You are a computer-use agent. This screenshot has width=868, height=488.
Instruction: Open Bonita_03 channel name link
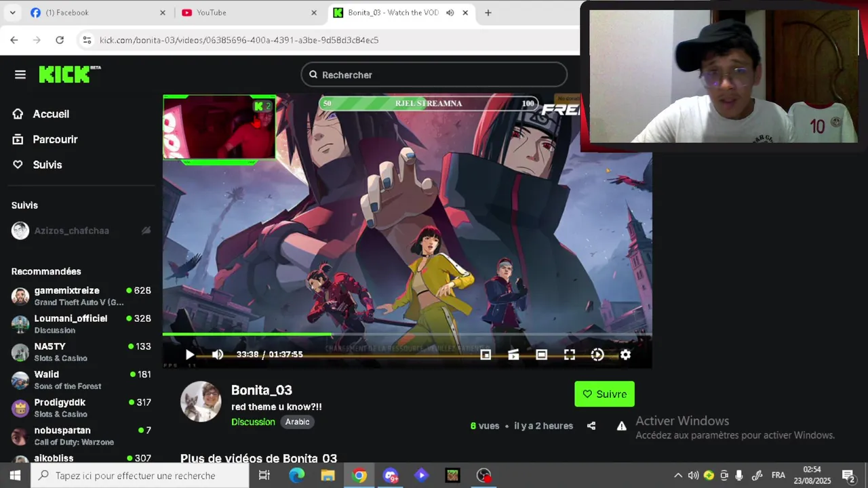click(262, 390)
